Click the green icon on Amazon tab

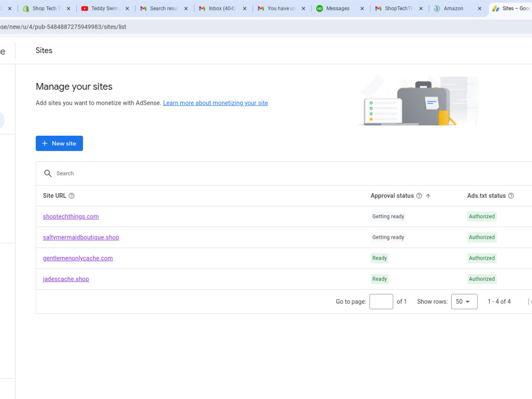pos(437,9)
